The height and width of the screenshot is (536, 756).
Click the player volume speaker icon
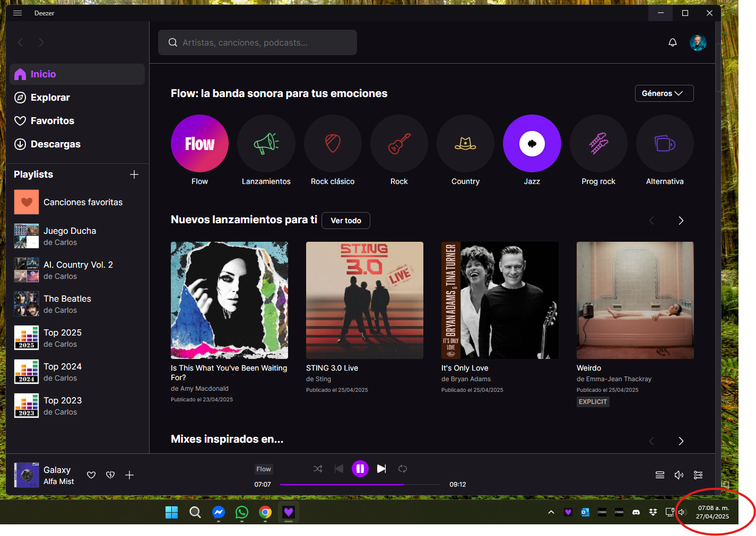tap(679, 475)
